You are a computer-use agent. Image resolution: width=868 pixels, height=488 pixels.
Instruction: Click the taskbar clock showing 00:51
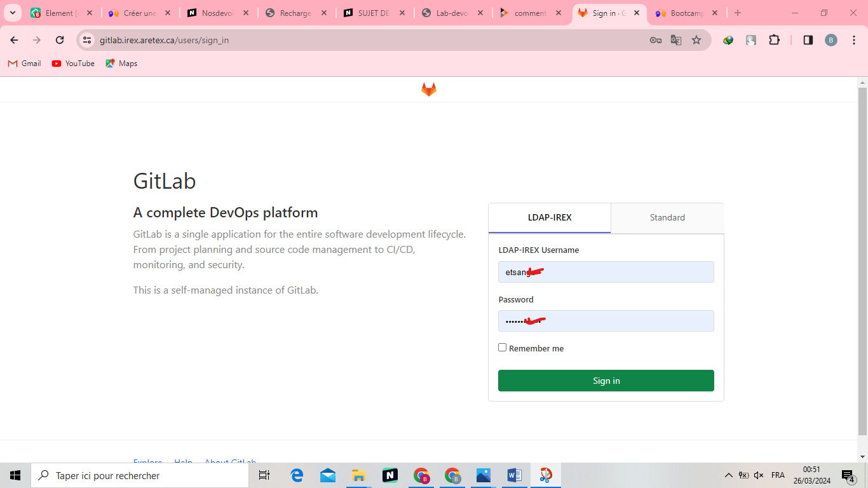pyautogui.click(x=811, y=475)
